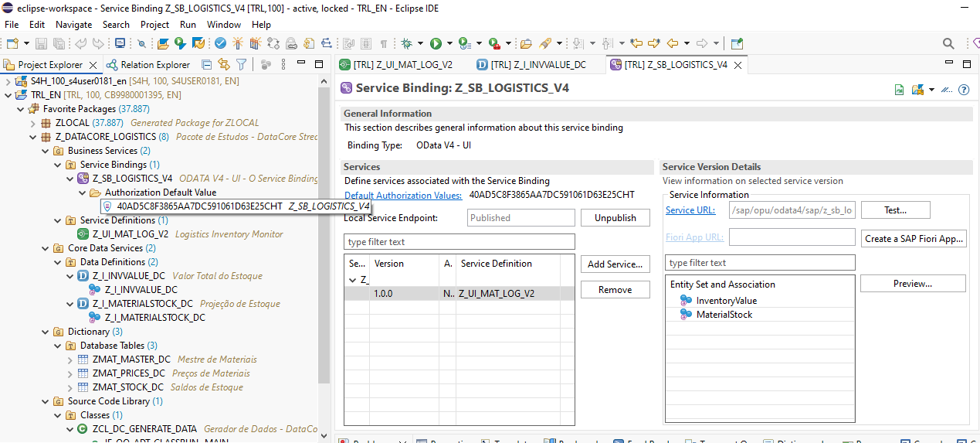Open the Navigate menu
The height and width of the screenshot is (443, 980).
73,25
